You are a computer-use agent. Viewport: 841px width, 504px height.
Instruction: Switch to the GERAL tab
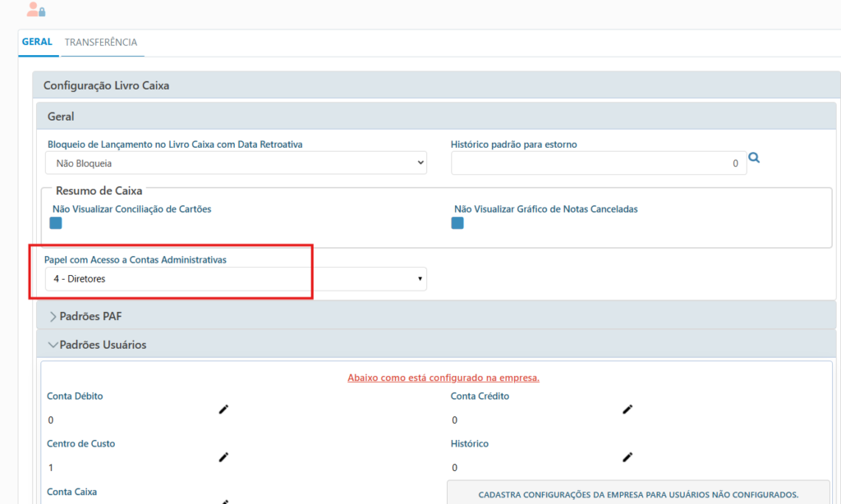pyautogui.click(x=37, y=42)
